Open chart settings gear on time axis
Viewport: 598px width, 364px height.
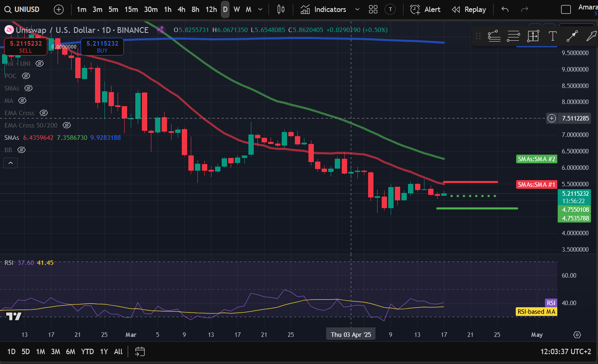coord(577,335)
